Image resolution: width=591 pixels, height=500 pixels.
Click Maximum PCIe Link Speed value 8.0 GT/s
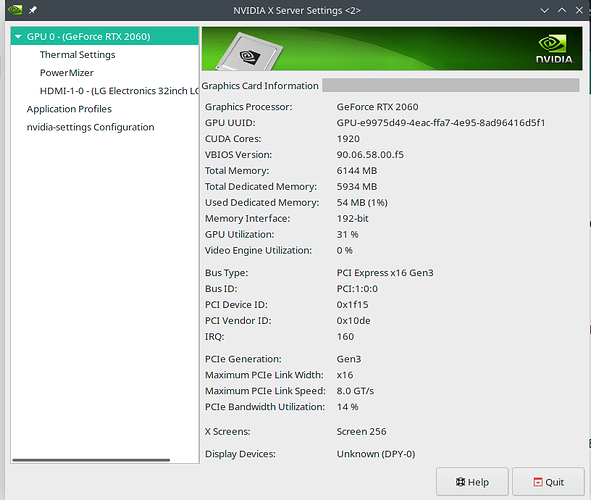tap(355, 391)
